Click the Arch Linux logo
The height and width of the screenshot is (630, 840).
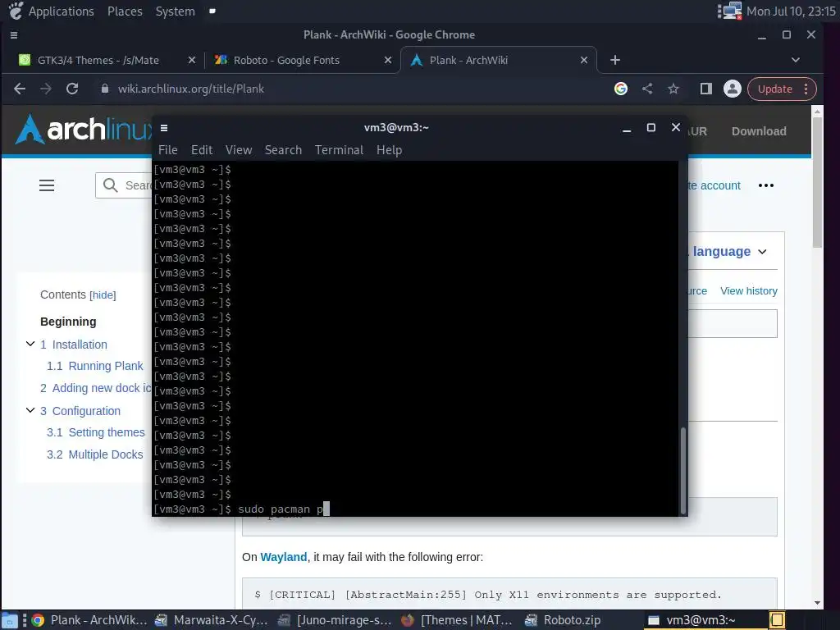click(83, 129)
